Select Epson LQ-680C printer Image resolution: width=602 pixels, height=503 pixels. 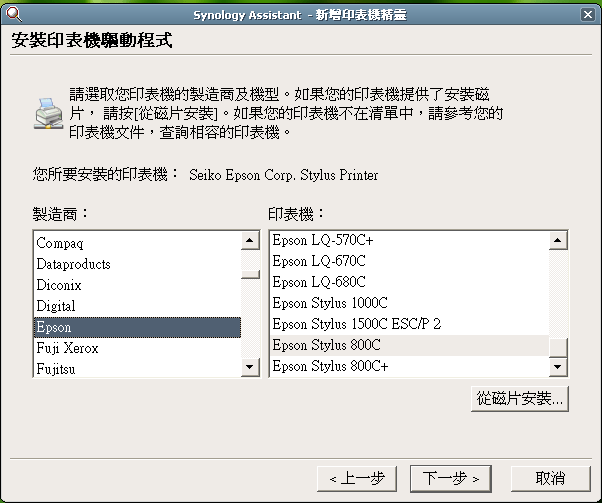click(x=410, y=282)
